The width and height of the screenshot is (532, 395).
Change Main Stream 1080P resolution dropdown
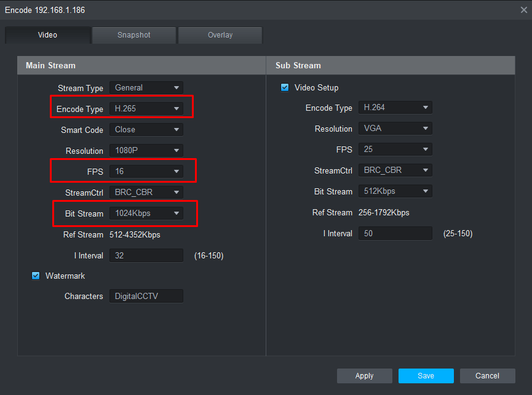pos(146,151)
